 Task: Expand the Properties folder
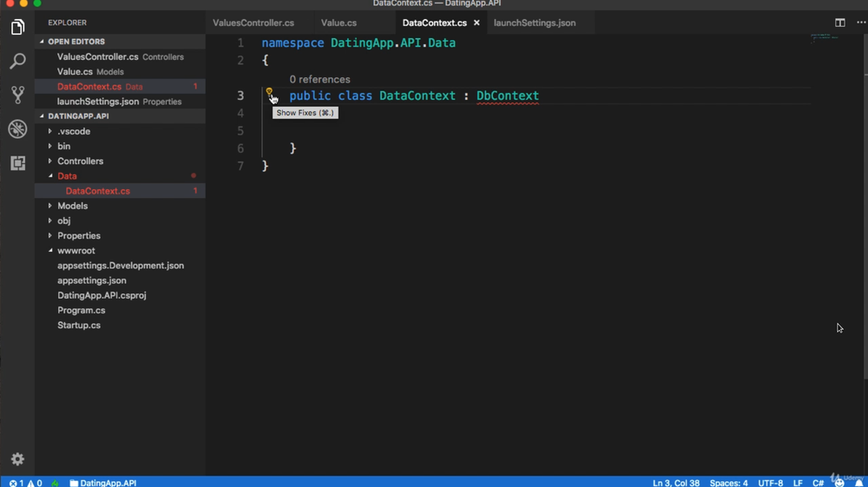[120, 236]
